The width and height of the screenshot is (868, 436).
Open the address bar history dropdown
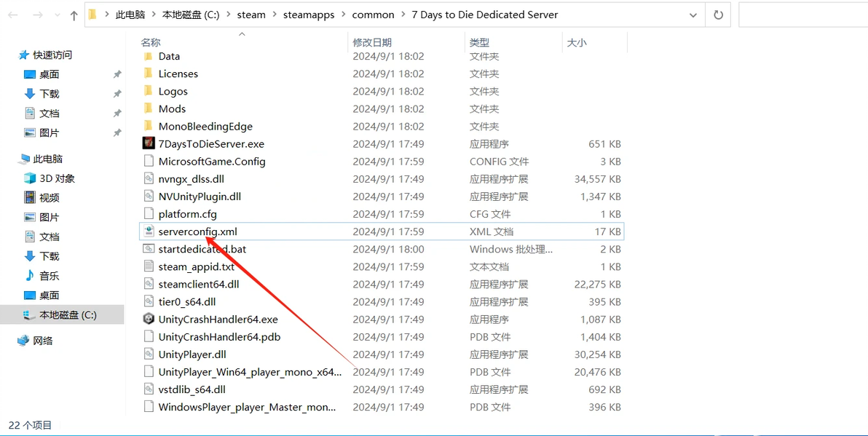(x=693, y=15)
